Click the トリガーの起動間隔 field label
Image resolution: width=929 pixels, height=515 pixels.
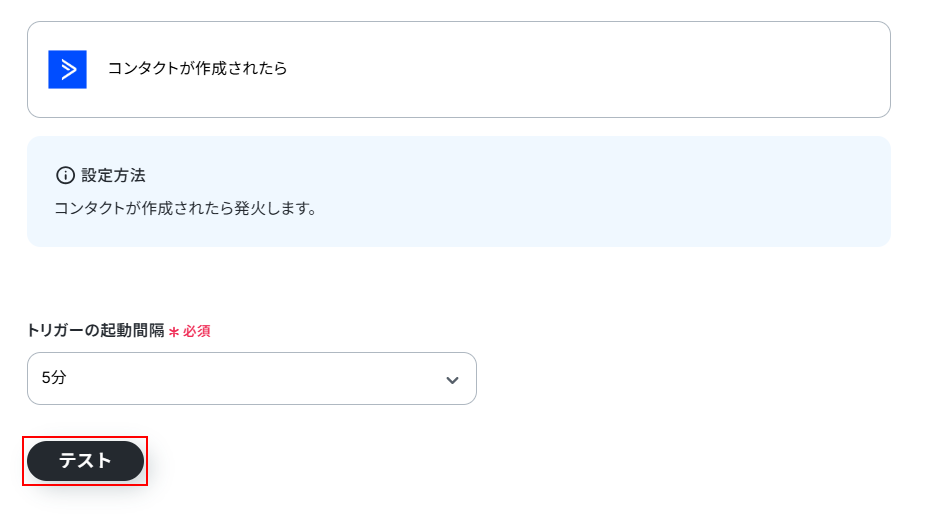(95, 331)
